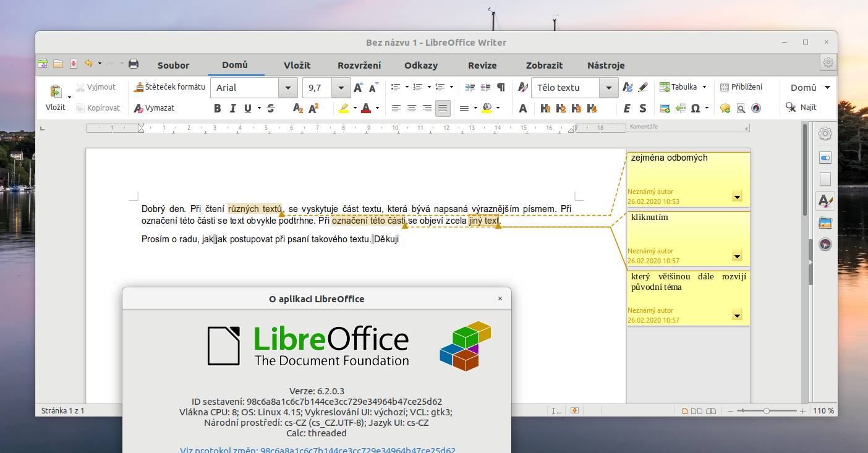Click the Najít find button
The width and height of the screenshot is (868, 453).
coord(801,108)
